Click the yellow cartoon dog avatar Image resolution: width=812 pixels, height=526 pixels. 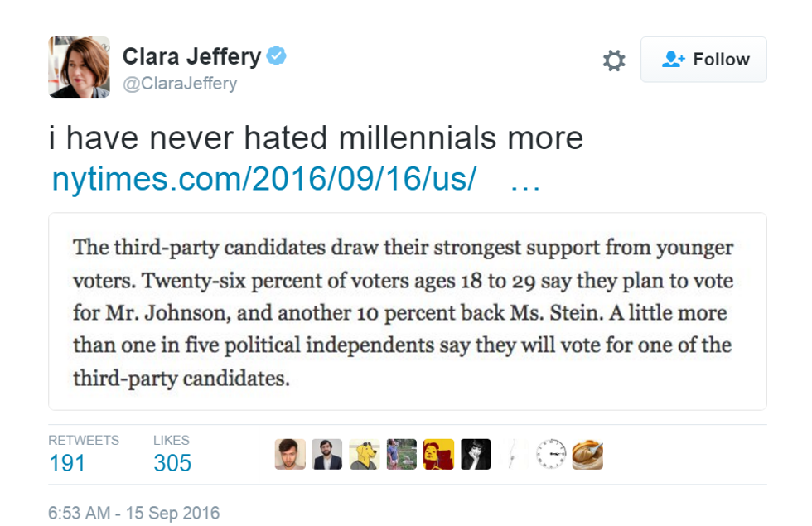click(x=365, y=454)
